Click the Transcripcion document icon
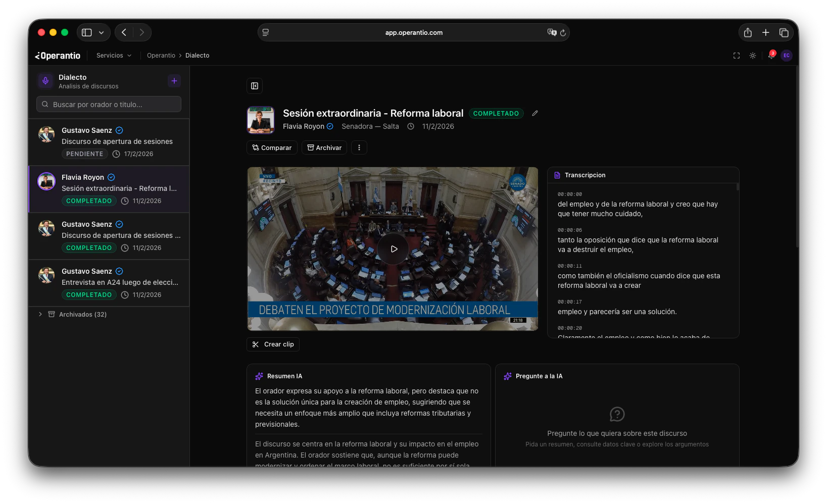This screenshot has height=504, width=827. 556,175
